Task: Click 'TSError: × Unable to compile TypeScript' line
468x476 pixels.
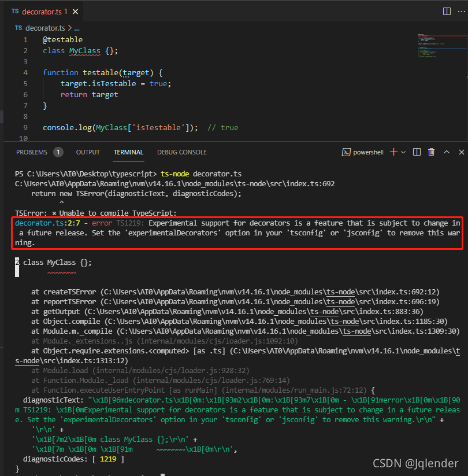Action: click(x=96, y=213)
